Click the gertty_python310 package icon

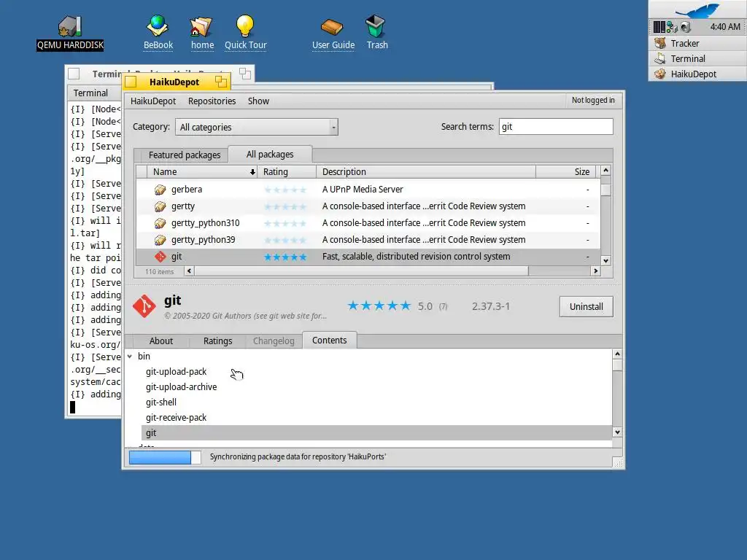[x=160, y=223]
